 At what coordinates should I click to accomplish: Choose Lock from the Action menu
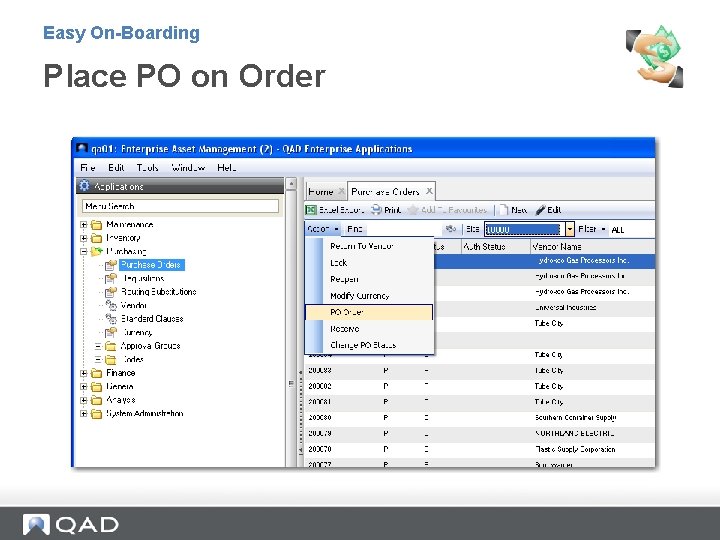click(370, 263)
